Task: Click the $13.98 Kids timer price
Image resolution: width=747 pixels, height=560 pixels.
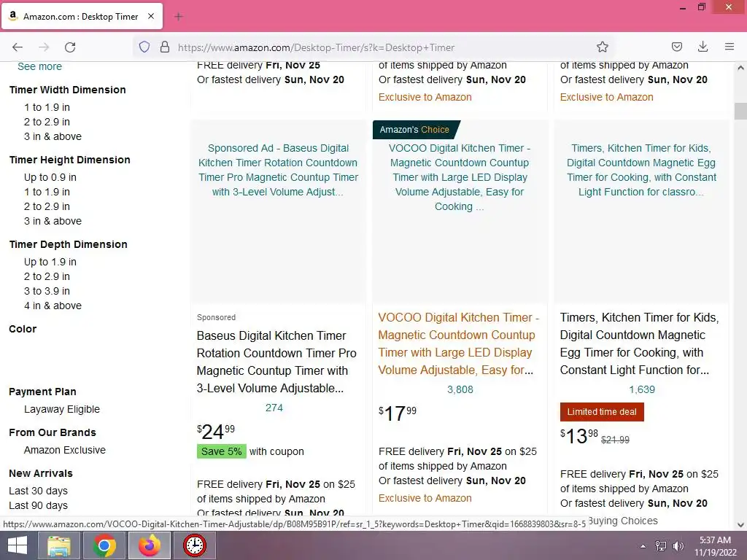Action: pos(578,436)
